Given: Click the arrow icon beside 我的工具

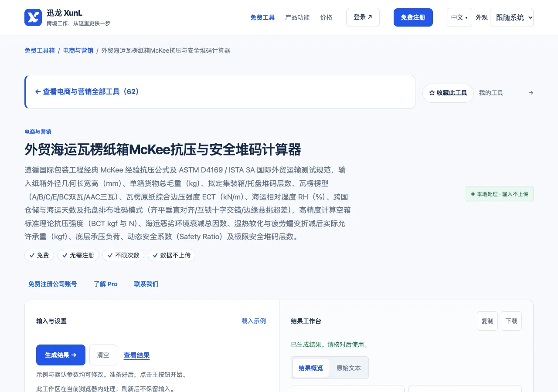Looking at the screenshot, I should point(531,93).
